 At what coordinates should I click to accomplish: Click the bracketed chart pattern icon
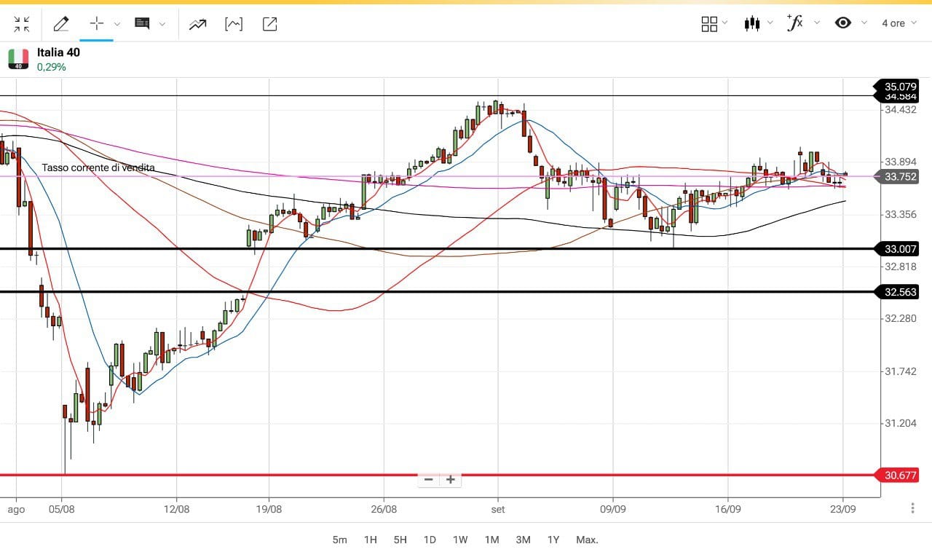[234, 24]
